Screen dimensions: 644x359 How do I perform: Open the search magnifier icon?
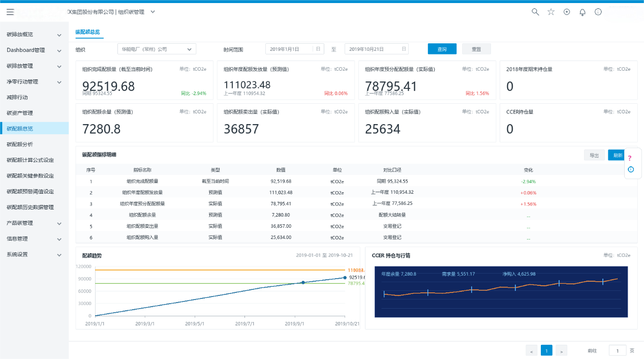click(535, 12)
